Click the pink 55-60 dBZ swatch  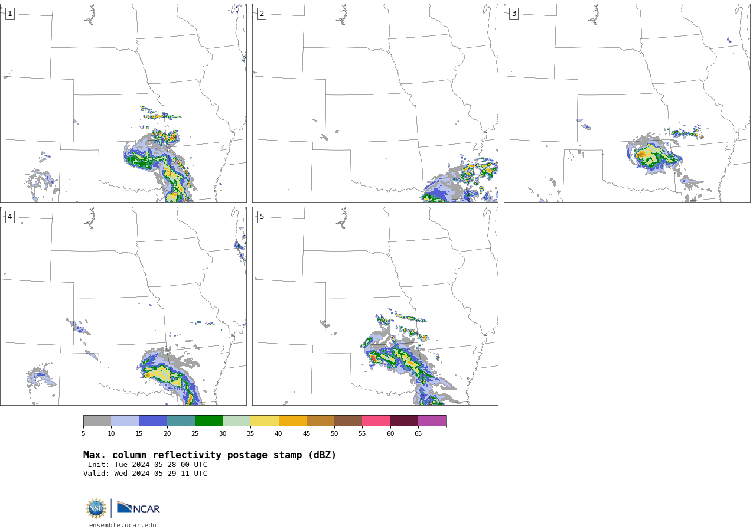(x=376, y=421)
